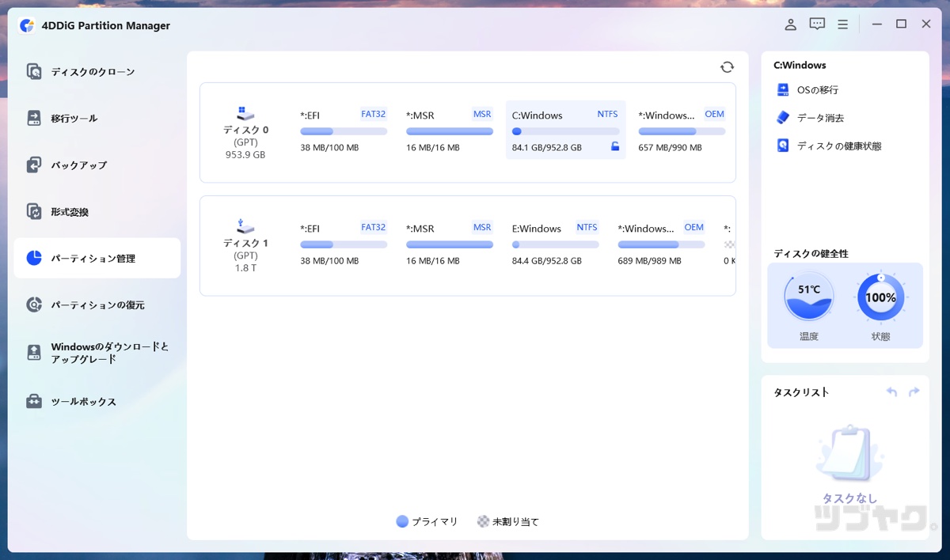Open the user account icon in title bar
Image resolution: width=950 pixels, height=560 pixels.
coord(790,25)
